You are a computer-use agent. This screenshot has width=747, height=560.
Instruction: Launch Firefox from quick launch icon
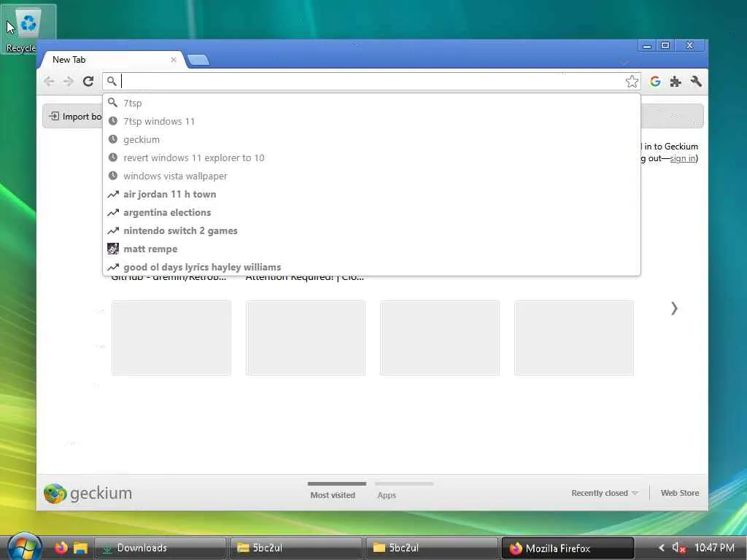pos(61,548)
